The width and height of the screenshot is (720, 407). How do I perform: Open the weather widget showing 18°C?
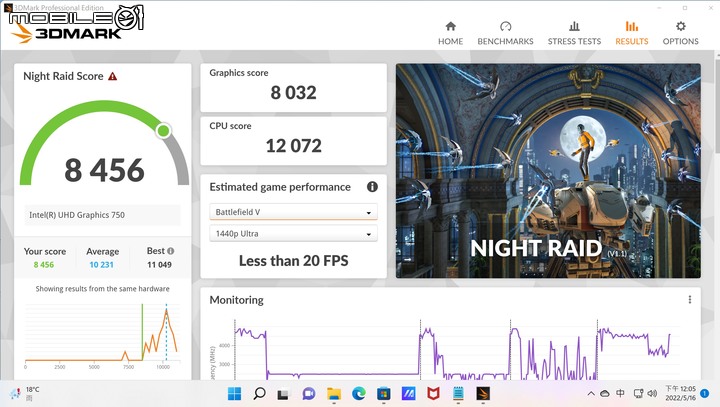(25, 394)
